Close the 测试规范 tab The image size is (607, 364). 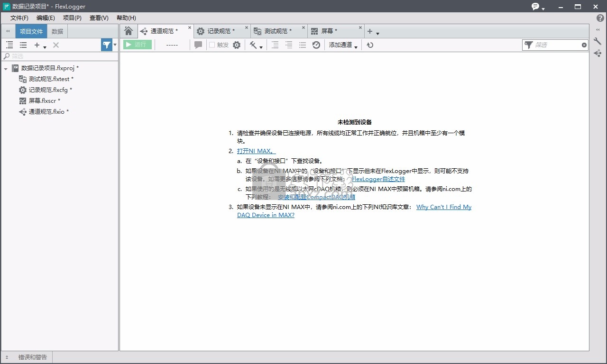click(x=303, y=28)
